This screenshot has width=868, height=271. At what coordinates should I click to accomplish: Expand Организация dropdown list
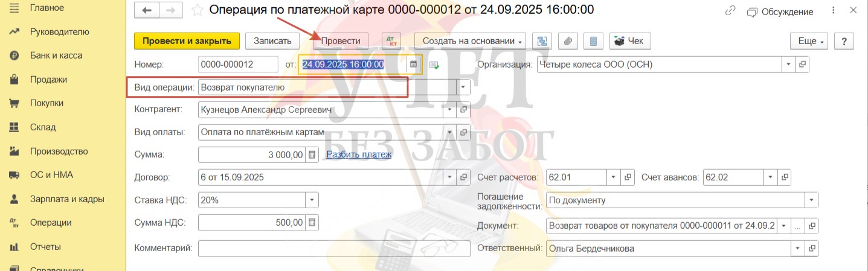(789, 64)
